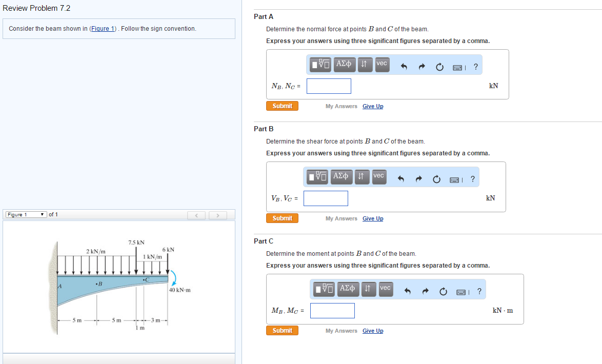
Task: Click help question mark in Part C toolbar
Action: pyautogui.click(x=479, y=291)
